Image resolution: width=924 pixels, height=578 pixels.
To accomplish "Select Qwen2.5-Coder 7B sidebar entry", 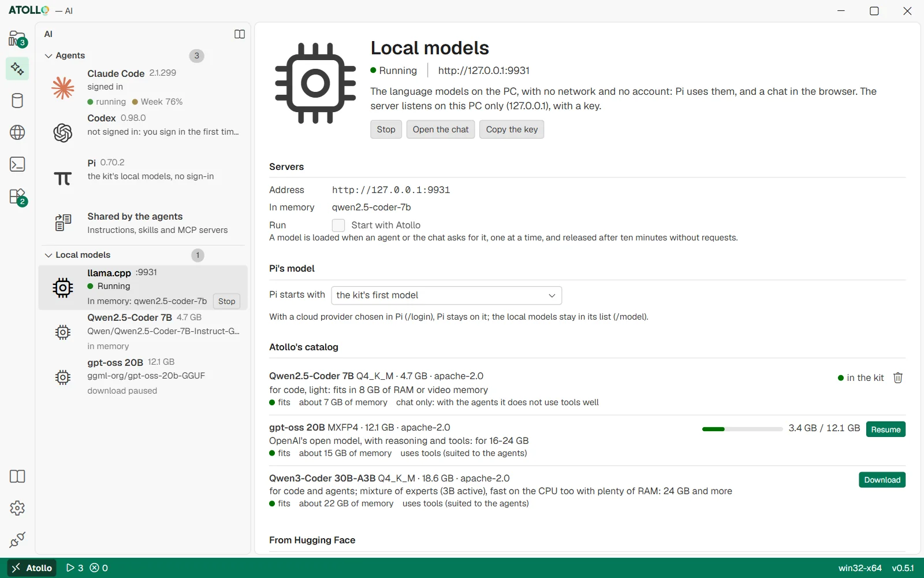I will click(x=143, y=332).
